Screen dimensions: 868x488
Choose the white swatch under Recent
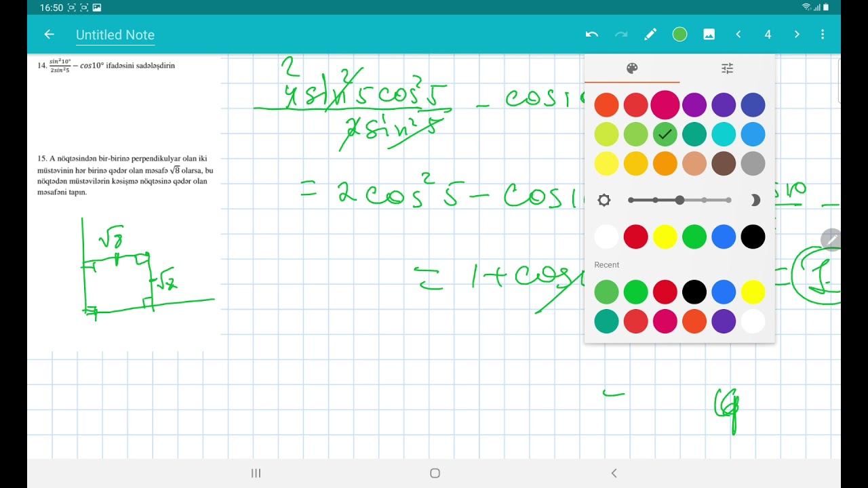click(753, 321)
